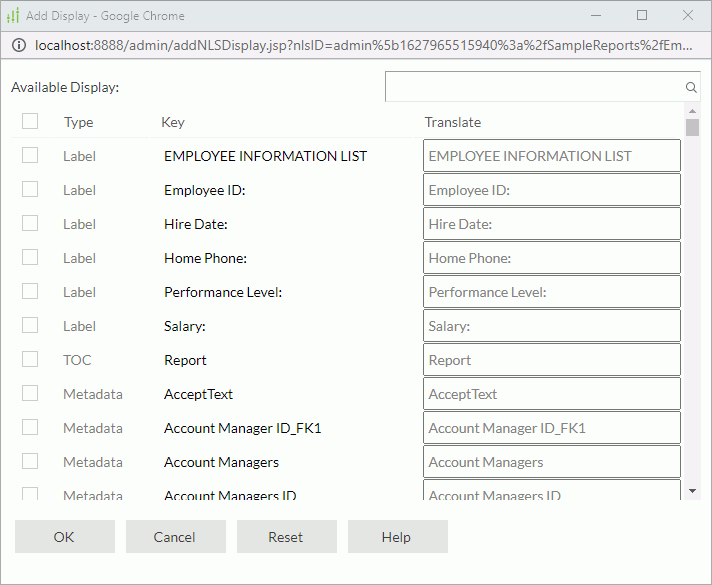
Task: Enable the Report TOC row checkbox
Action: pos(30,359)
